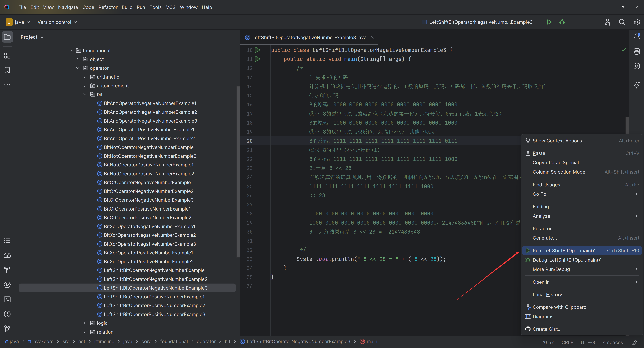Click 4 spaces indent setting in status bar
Viewport: 644px width, 348px height.
pos(613,342)
